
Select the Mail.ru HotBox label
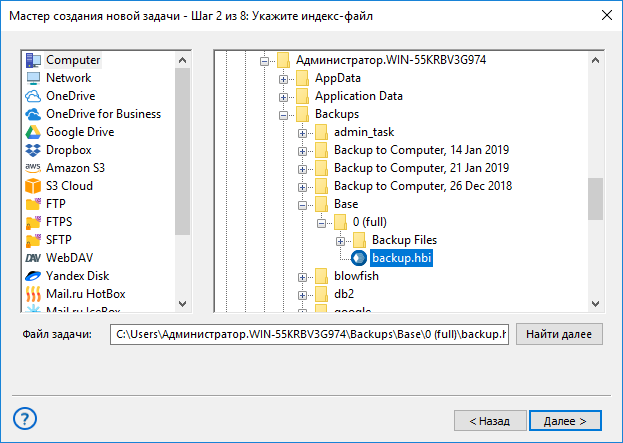86,294
